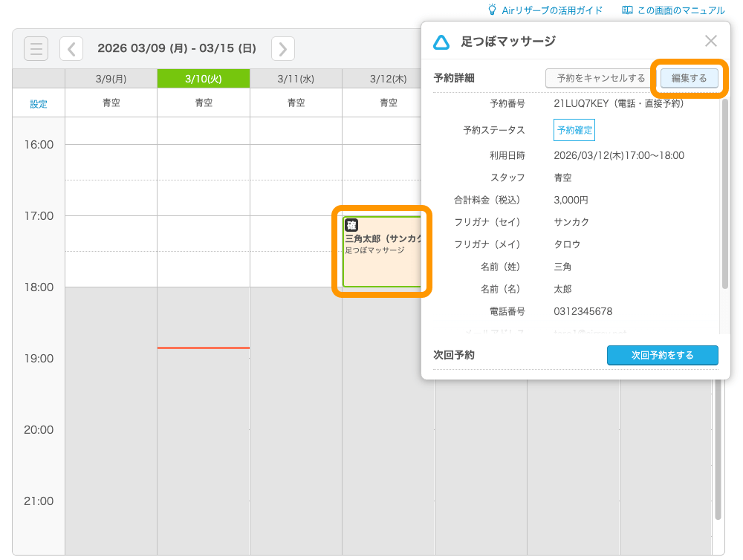The height and width of the screenshot is (560, 743).
Task: Select the 3/10(火) day column header
Action: [x=203, y=78]
